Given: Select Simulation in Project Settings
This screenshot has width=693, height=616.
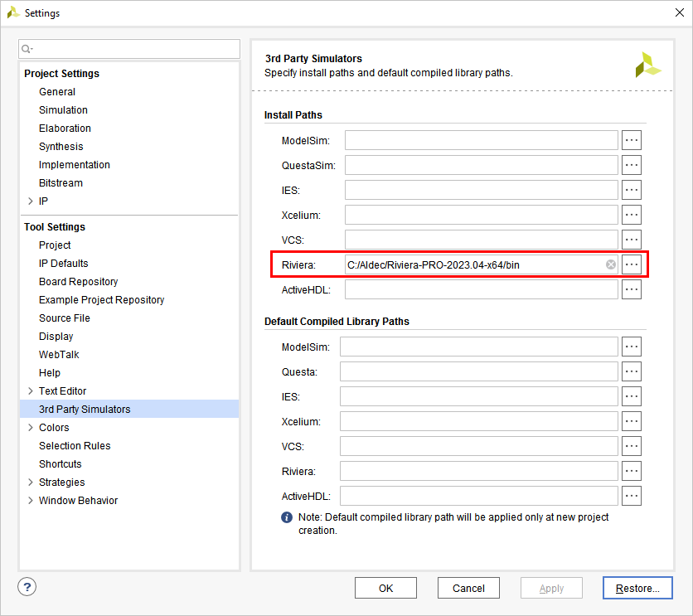Looking at the screenshot, I should pyautogui.click(x=63, y=110).
